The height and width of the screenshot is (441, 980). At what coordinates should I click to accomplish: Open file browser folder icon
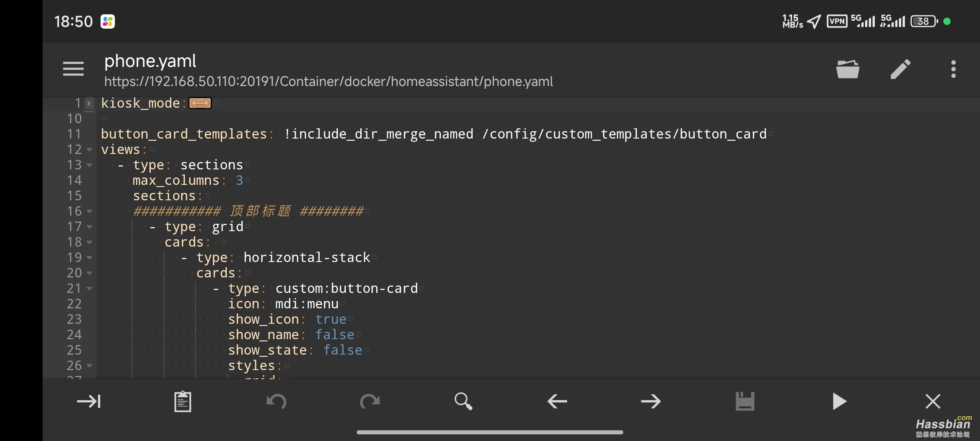[x=847, y=69]
